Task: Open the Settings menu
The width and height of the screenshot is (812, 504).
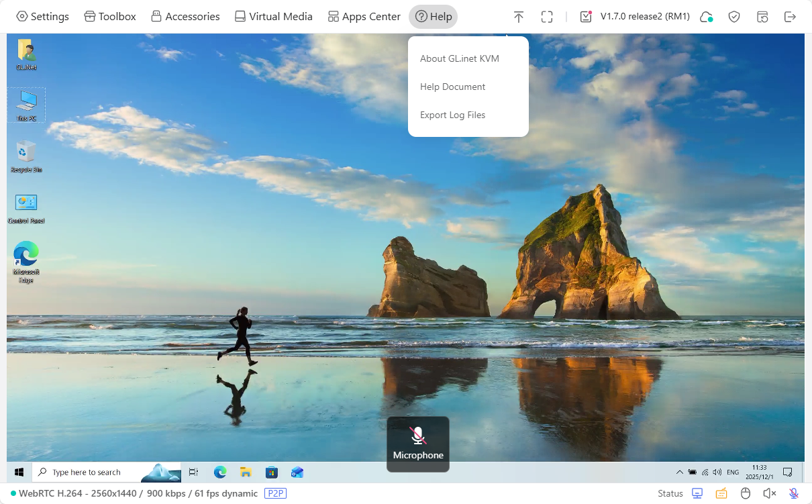Action: point(42,17)
